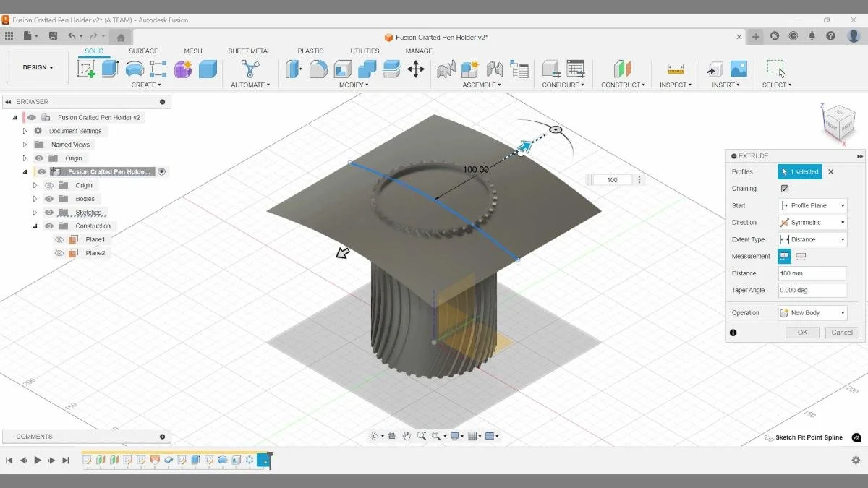Image resolution: width=868 pixels, height=488 pixels.
Task: Select the Measure tool under Inspect
Action: coord(674,69)
